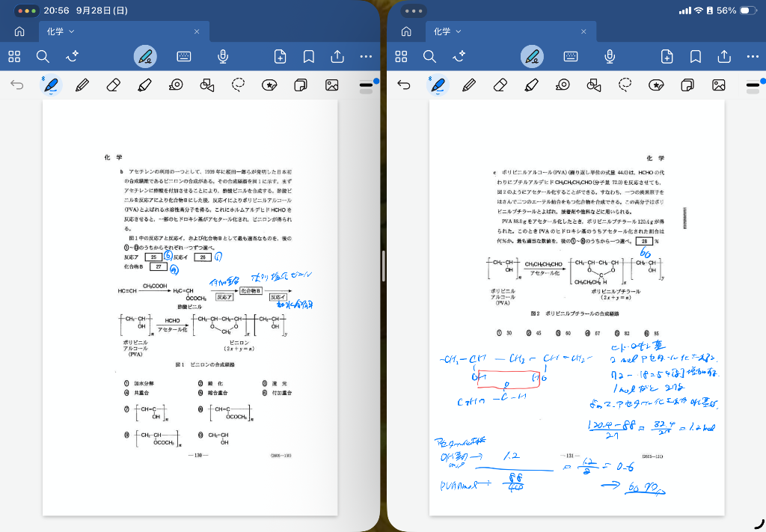The height and width of the screenshot is (532, 766).
Task: Open the image insert tool in the right window
Action: click(x=719, y=85)
